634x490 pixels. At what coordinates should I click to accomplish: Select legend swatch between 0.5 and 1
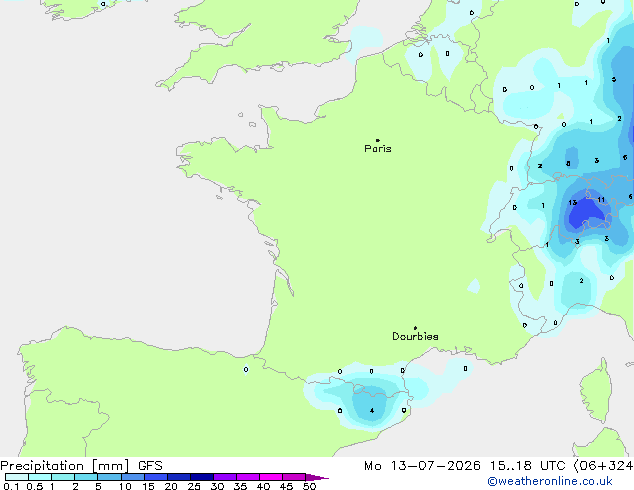tap(40, 477)
